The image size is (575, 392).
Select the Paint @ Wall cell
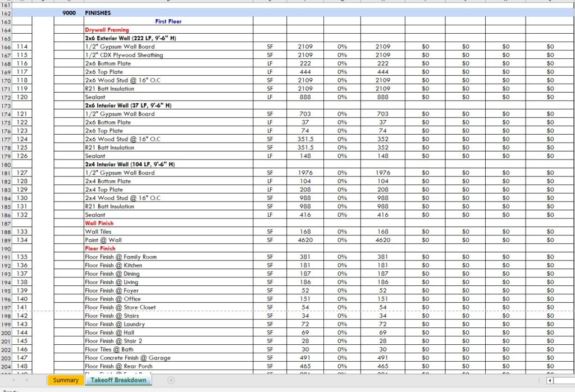tap(168, 240)
